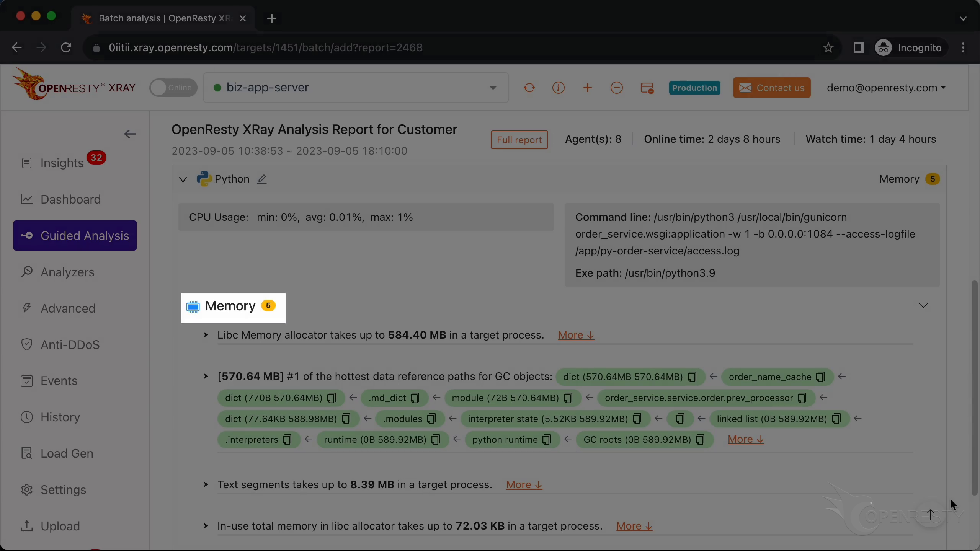Screen dimensions: 980x551
Task: Click More link for Libc Memory allocator
Action: pyautogui.click(x=576, y=335)
